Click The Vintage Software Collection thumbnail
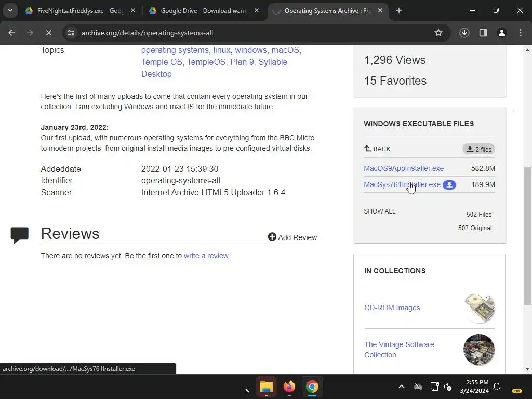This screenshot has height=399, width=532. pyautogui.click(x=479, y=350)
